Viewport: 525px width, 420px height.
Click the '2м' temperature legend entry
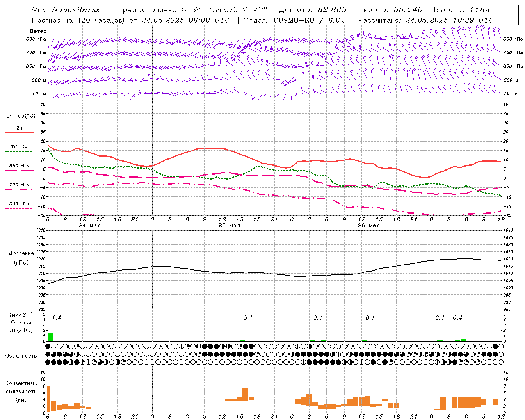coord(19,128)
